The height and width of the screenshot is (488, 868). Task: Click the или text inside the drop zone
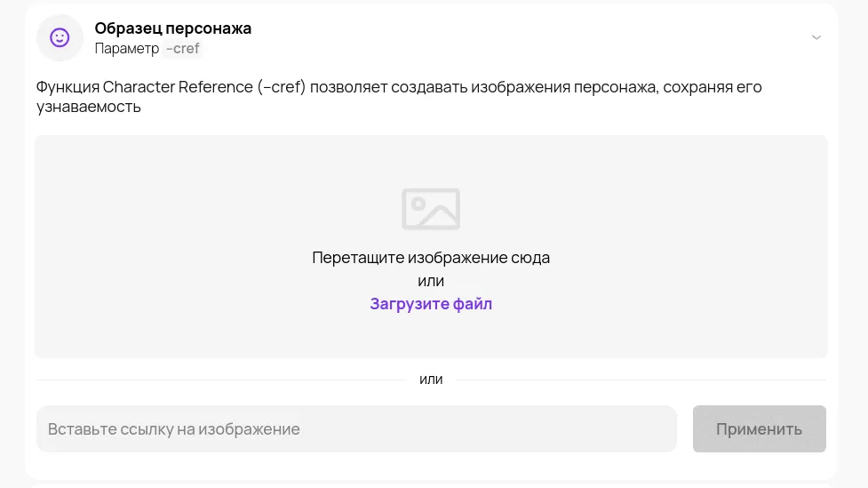tap(431, 281)
